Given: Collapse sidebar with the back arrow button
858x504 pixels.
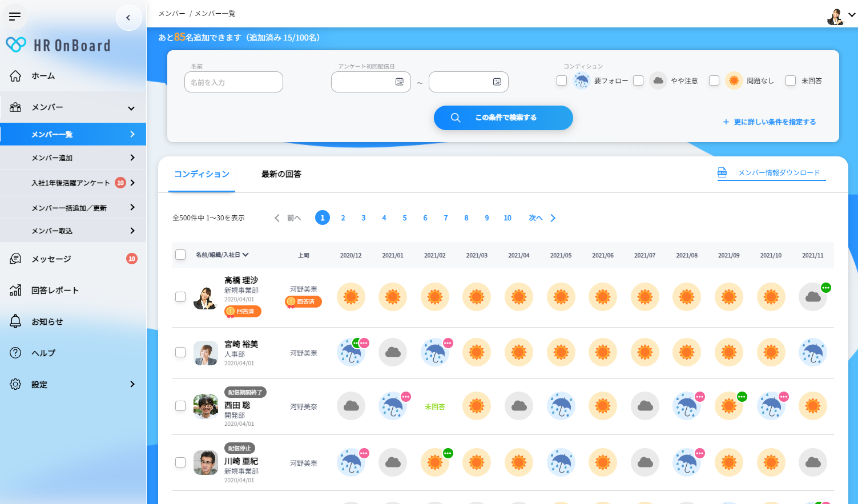Looking at the screenshot, I should pyautogui.click(x=128, y=18).
